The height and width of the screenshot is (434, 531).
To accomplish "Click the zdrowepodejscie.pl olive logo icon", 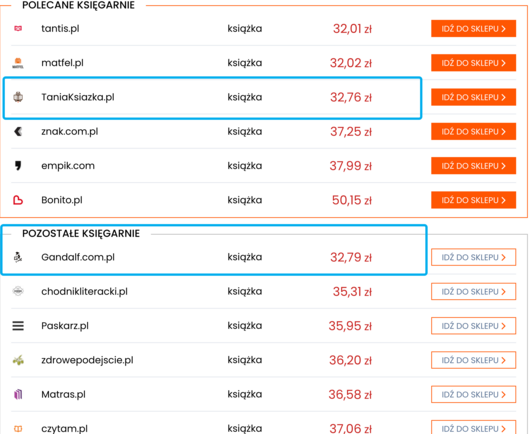I will coord(18,360).
